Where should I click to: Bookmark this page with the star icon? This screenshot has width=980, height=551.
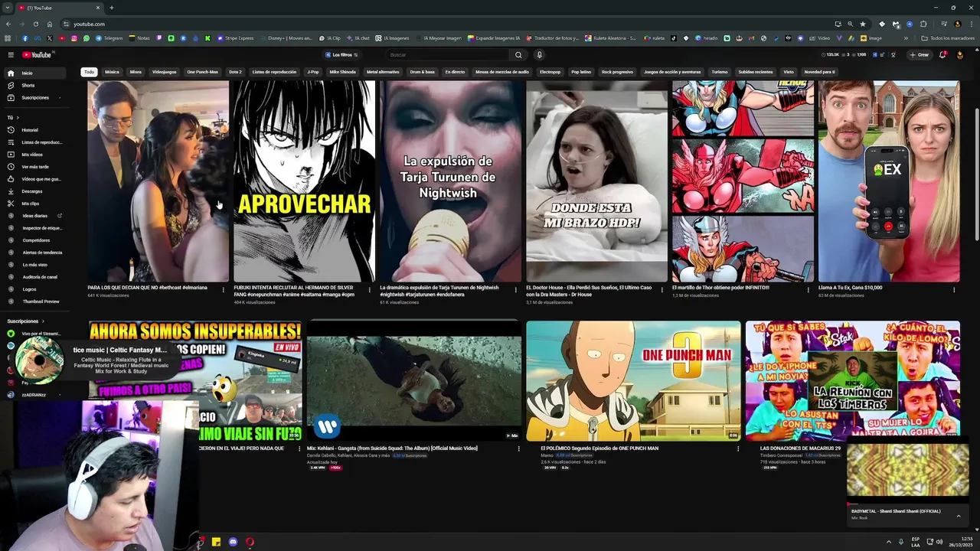[863, 24]
